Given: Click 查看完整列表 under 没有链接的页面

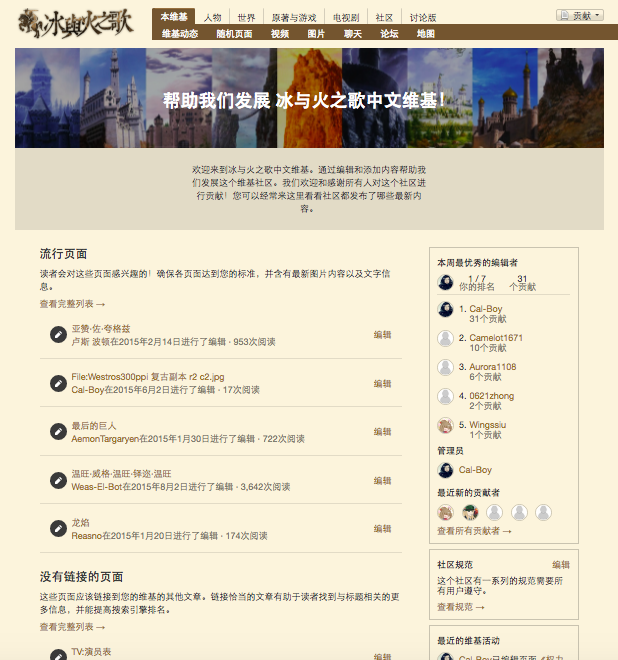Looking at the screenshot, I should pos(72,627).
